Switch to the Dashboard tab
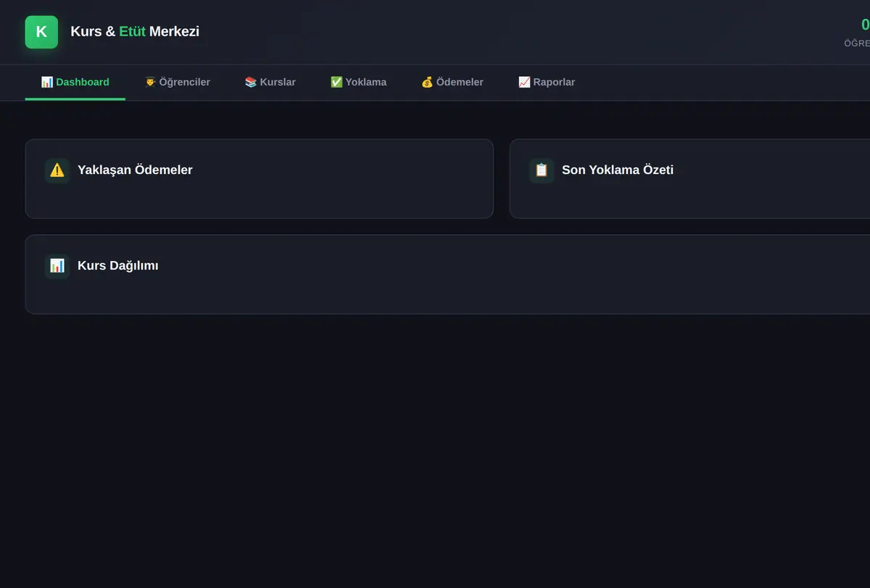 pyautogui.click(x=75, y=82)
